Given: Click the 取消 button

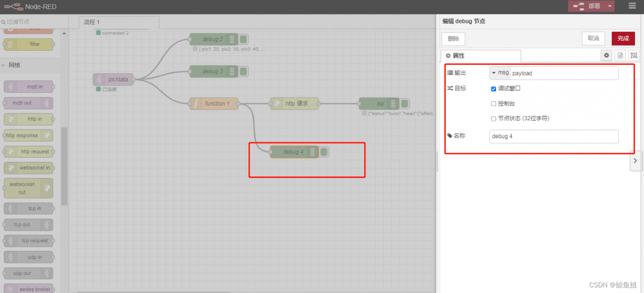Looking at the screenshot, I should [x=593, y=39].
